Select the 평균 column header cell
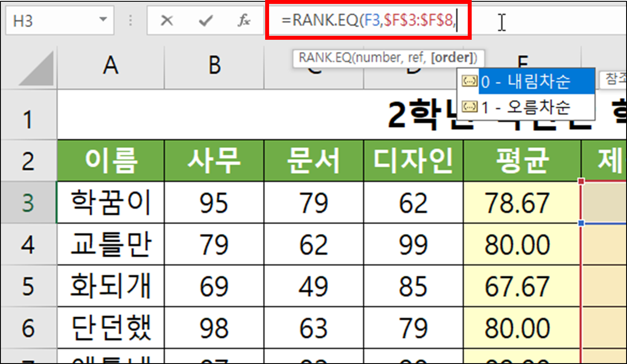Screen dimensions: 627x364 (522, 160)
